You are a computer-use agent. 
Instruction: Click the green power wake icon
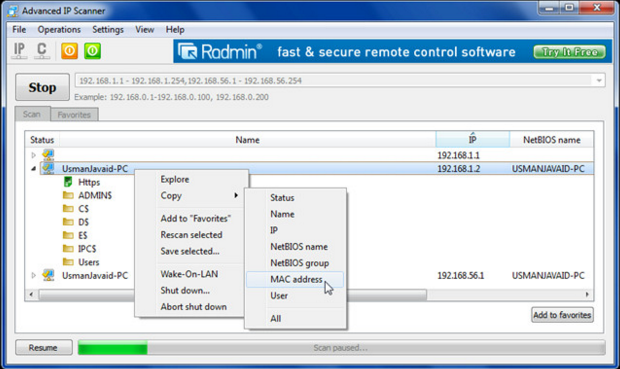pyautogui.click(x=92, y=51)
